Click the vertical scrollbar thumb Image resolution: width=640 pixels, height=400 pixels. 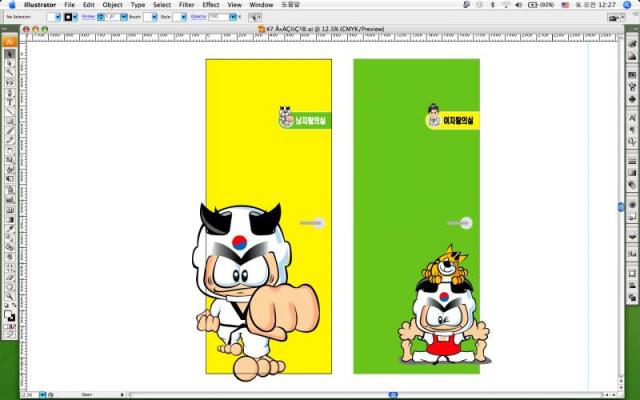(621, 207)
